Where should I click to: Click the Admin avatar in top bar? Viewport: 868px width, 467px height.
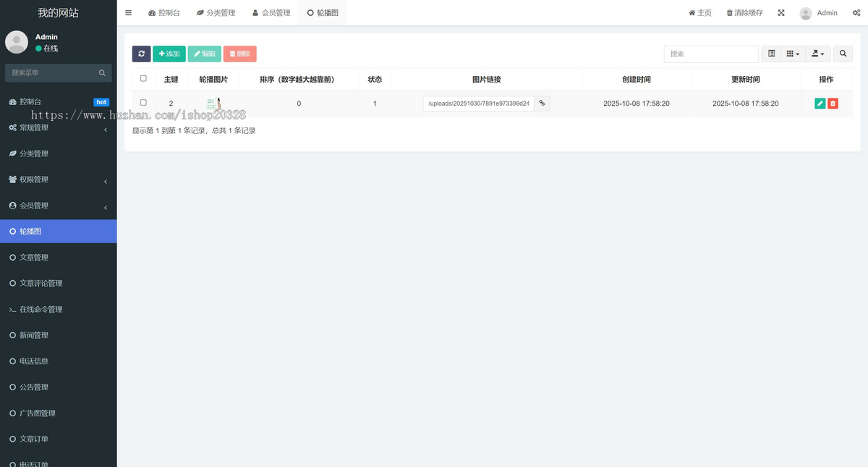coord(806,13)
